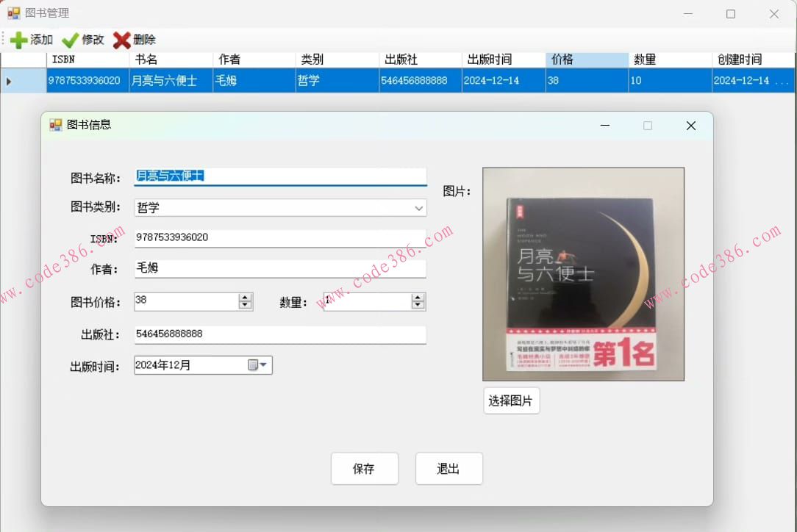Screen dimensions: 797x532
Task: Click the 修改 (Modify) checkmark icon
Action: [71, 39]
